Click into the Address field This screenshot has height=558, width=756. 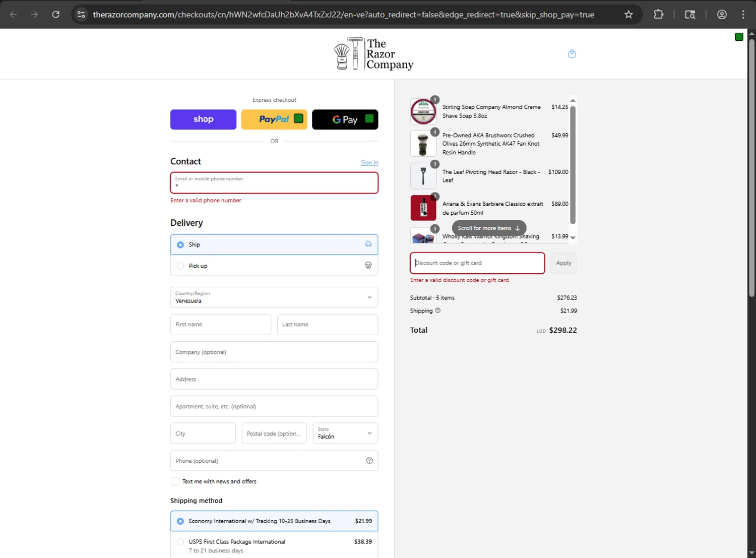[274, 379]
